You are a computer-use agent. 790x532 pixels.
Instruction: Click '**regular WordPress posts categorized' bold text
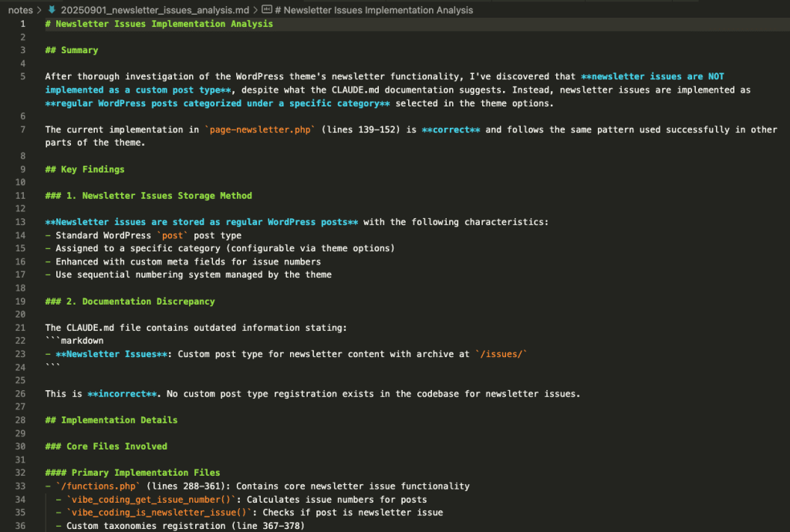click(218, 103)
